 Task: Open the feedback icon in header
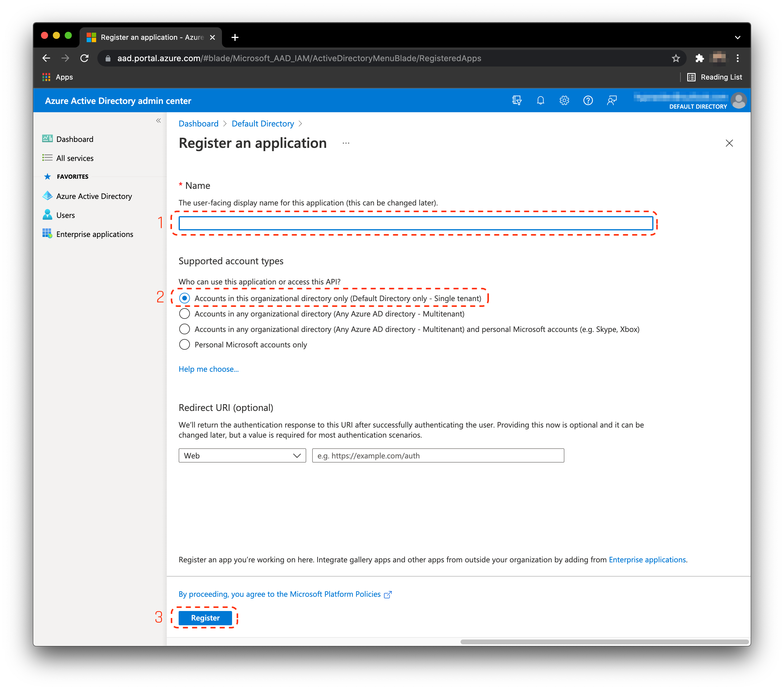pyautogui.click(x=612, y=101)
